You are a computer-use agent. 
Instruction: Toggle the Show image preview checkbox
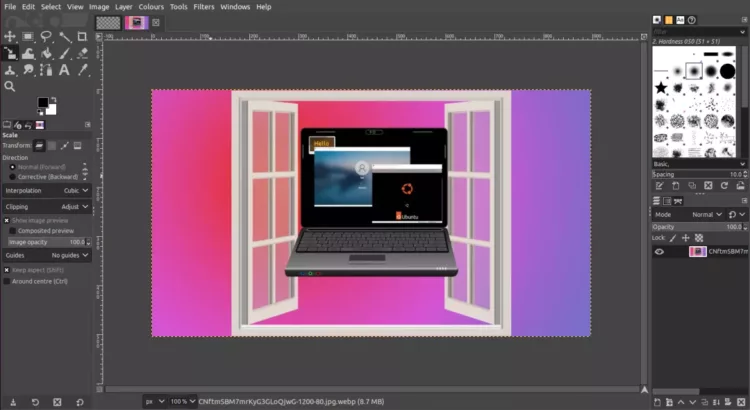(x=7, y=220)
